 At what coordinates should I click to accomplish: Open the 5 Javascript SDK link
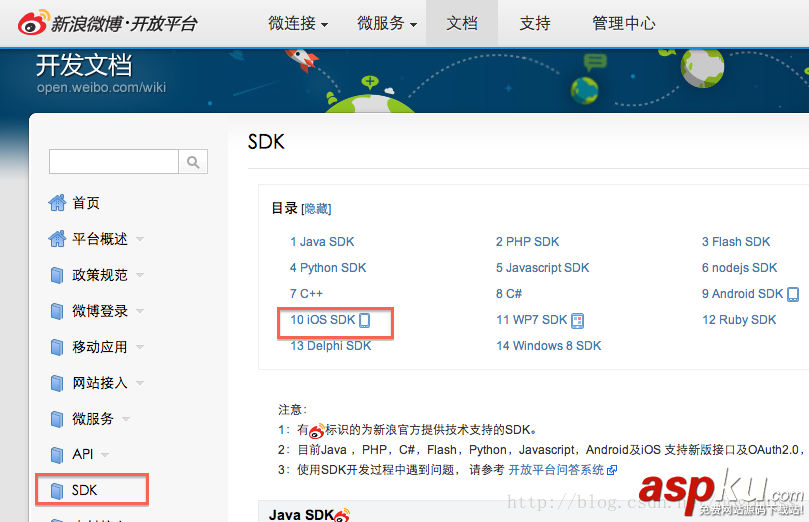coord(542,268)
